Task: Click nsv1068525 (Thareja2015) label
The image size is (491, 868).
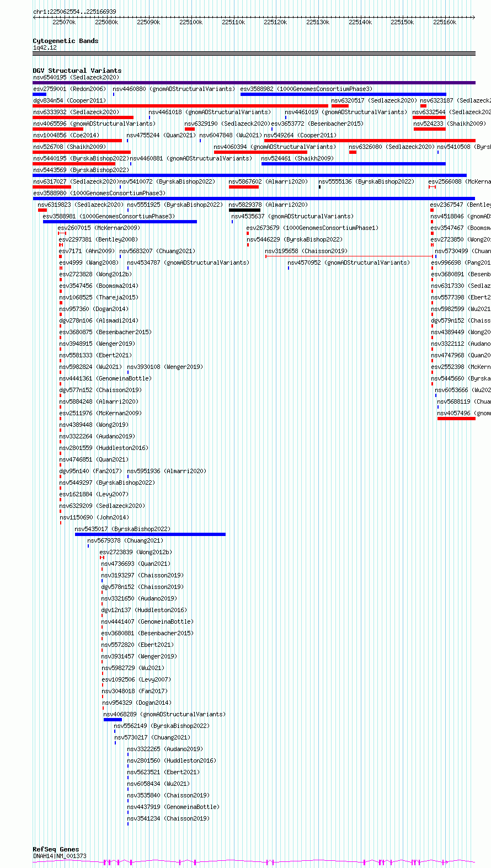Action: (x=99, y=297)
